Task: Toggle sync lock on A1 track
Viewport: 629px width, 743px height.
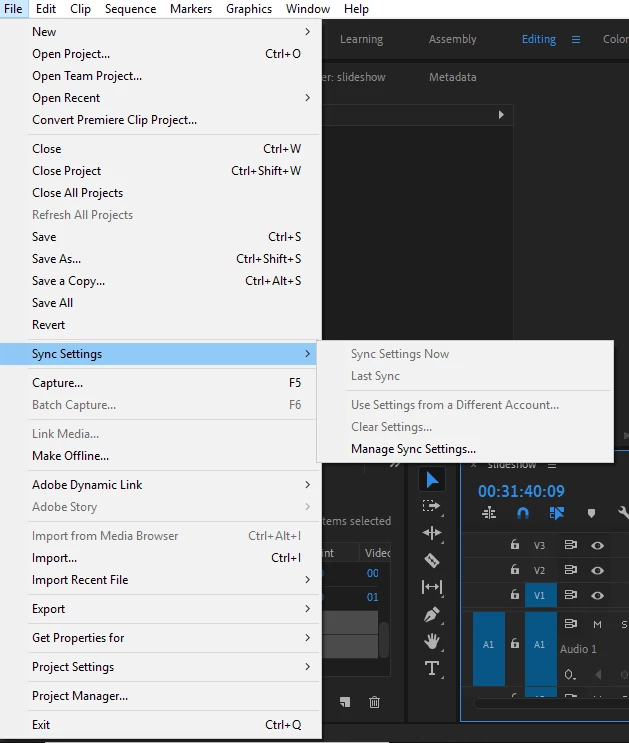Action: (571, 624)
